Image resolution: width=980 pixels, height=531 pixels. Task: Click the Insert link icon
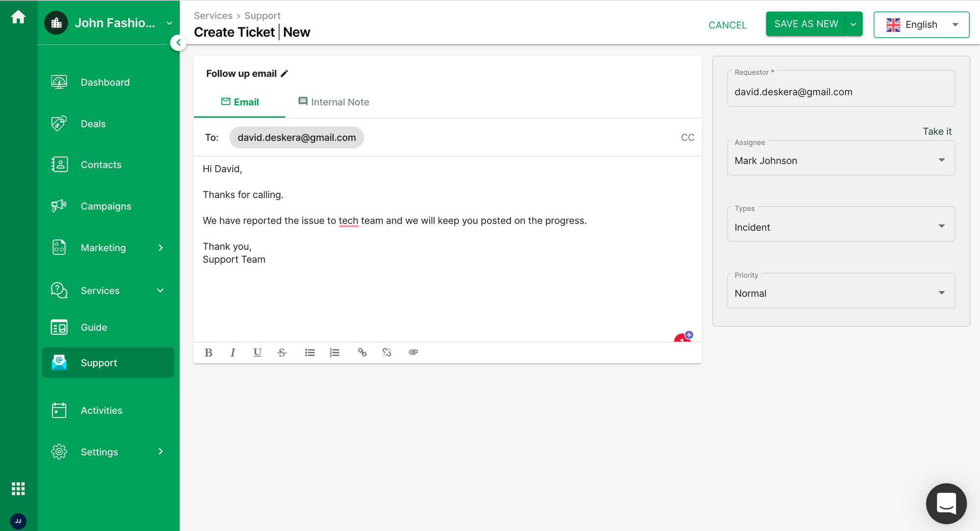click(x=362, y=352)
